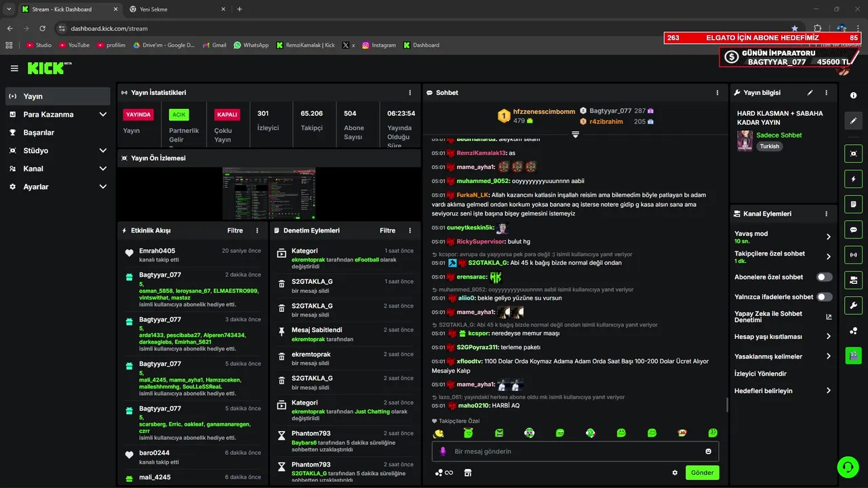The width and height of the screenshot is (868, 488).
Task: Insert the bee emote from emote row
Action: [x=439, y=433]
